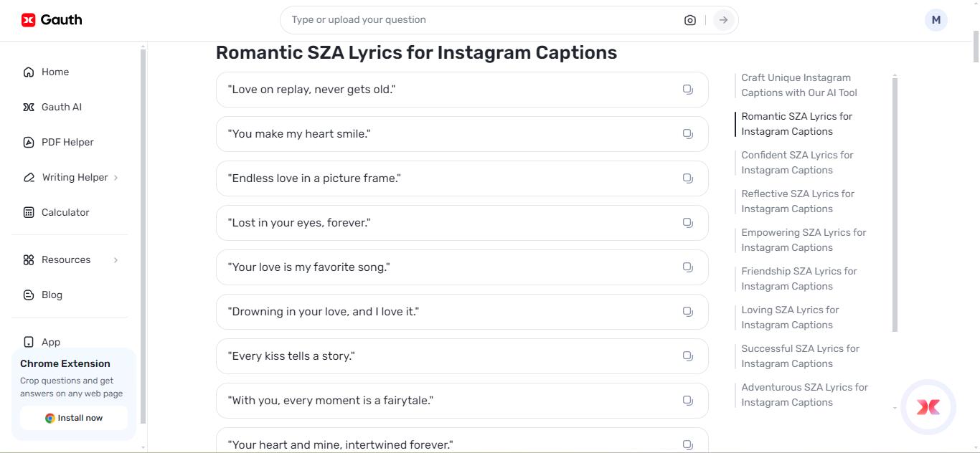The height and width of the screenshot is (453, 980).
Task: Click the user avatar labeled M
Action: tap(936, 19)
